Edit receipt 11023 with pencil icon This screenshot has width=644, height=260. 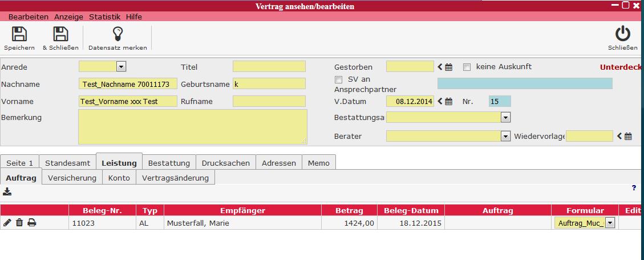click(x=7, y=223)
